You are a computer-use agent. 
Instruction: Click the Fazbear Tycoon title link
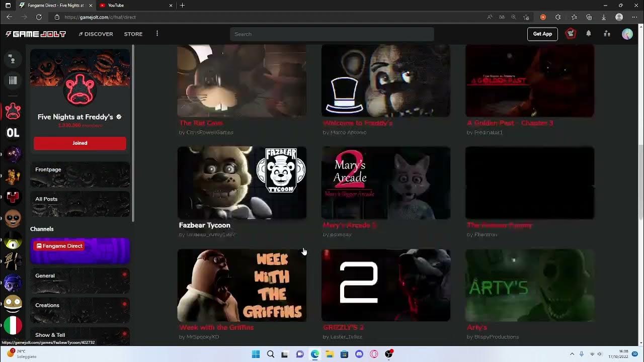tap(204, 225)
